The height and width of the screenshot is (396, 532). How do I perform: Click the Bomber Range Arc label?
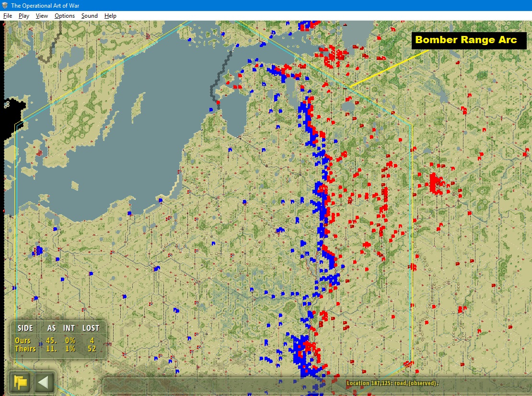(x=466, y=40)
